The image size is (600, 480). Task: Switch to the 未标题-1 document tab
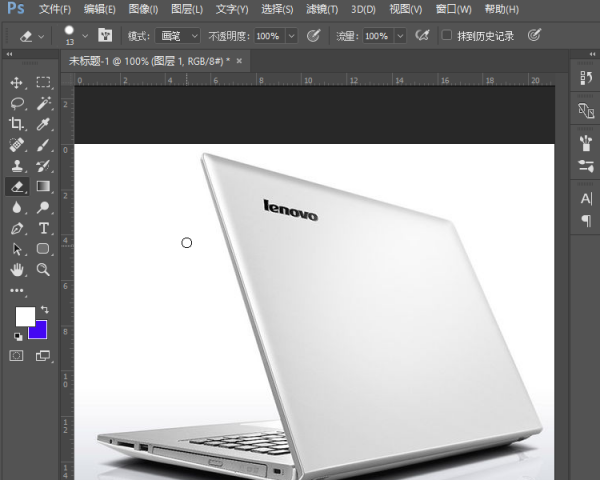point(149,61)
